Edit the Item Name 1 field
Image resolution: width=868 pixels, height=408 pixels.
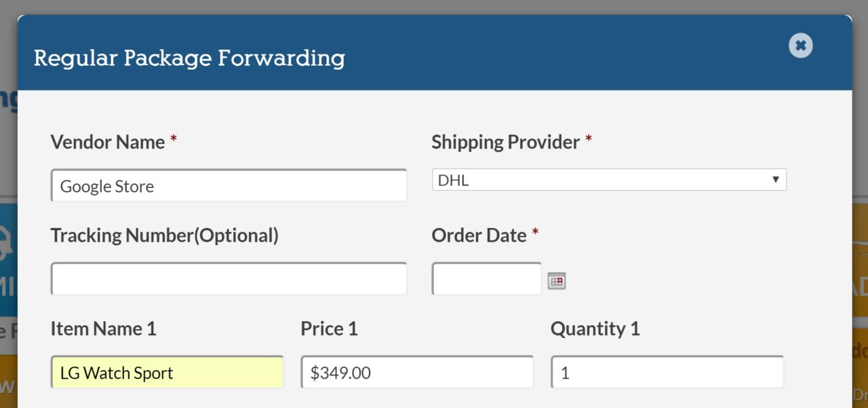167,373
